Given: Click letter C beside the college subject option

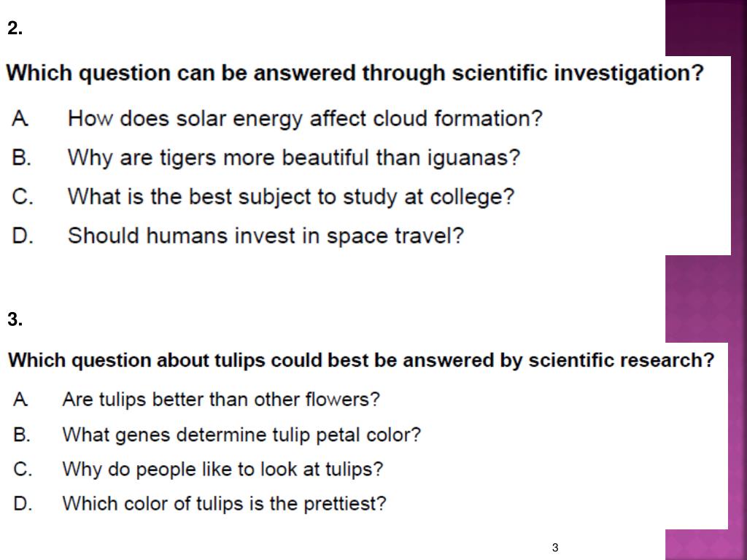Looking at the screenshot, I should [x=23, y=197].
